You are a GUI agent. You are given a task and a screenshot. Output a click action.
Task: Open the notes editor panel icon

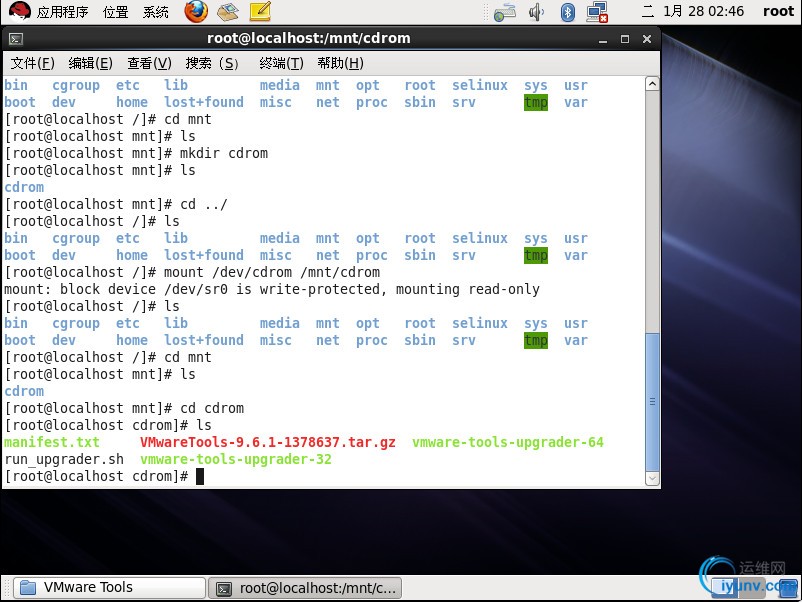[260, 11]
